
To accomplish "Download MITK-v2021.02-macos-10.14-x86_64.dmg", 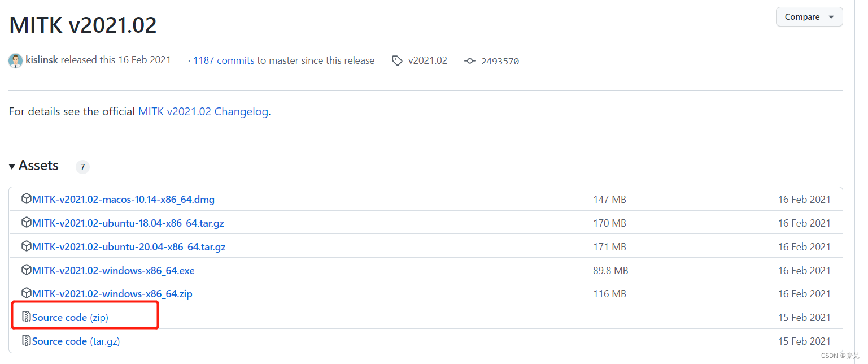I will (x=123, y=200).
